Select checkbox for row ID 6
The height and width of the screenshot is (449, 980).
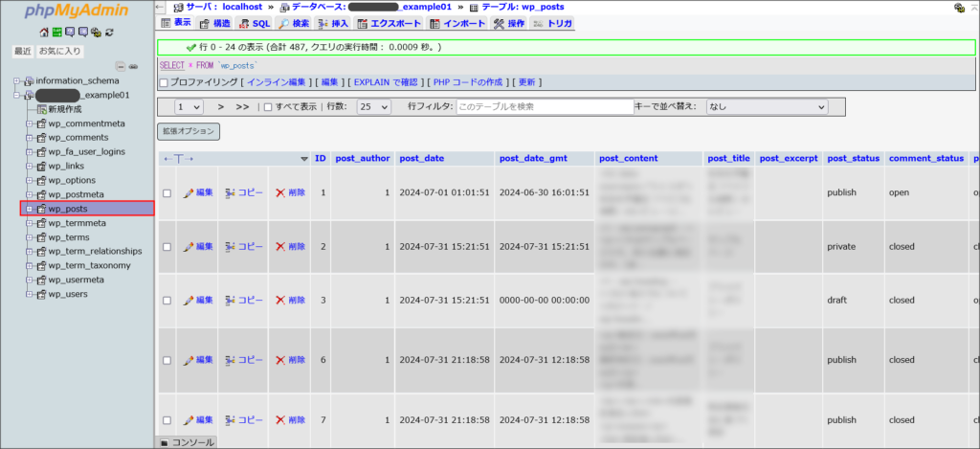pyautogui.click(x=167, y=361)
